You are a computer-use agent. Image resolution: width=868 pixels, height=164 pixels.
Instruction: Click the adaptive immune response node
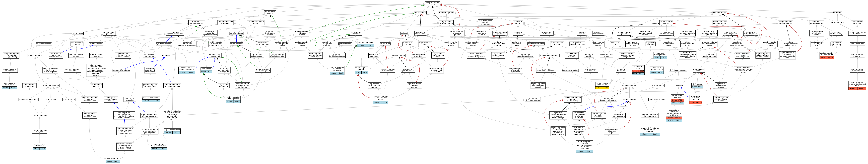[96, 55]
